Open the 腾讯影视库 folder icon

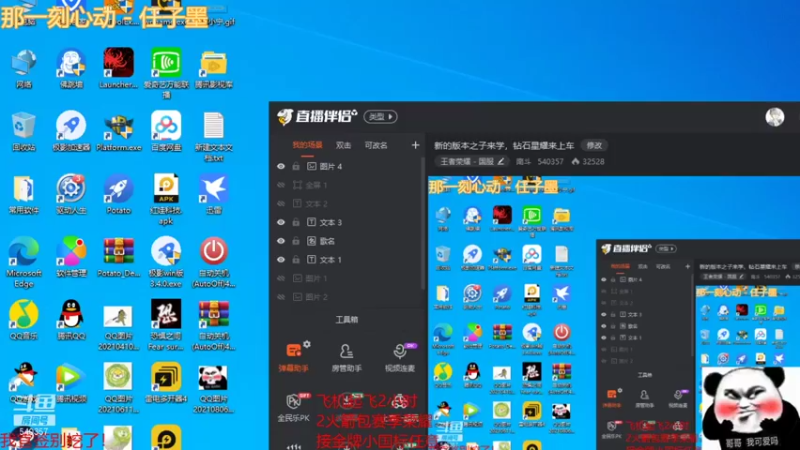214,68
